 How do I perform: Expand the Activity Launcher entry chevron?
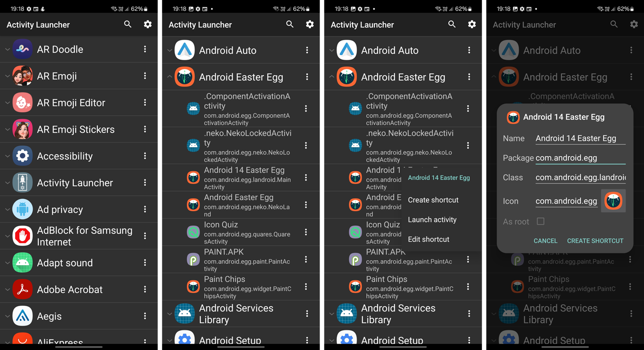7,183
